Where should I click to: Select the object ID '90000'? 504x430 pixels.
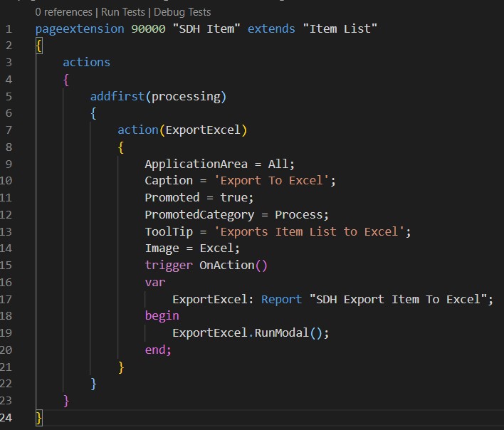point(148,29)
